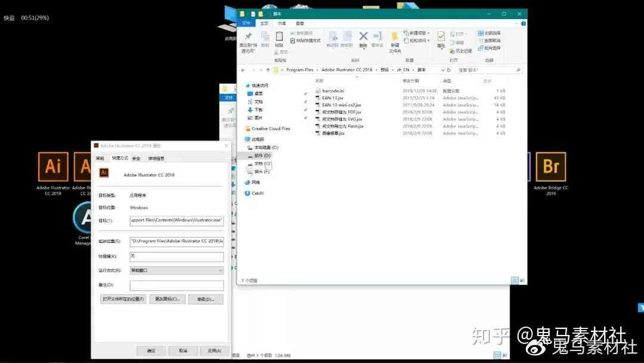Viewport: 644px width, 363px height.
Task: Click the Pin to Quick Access ribbon icon
Action: (x=248, y=42)
